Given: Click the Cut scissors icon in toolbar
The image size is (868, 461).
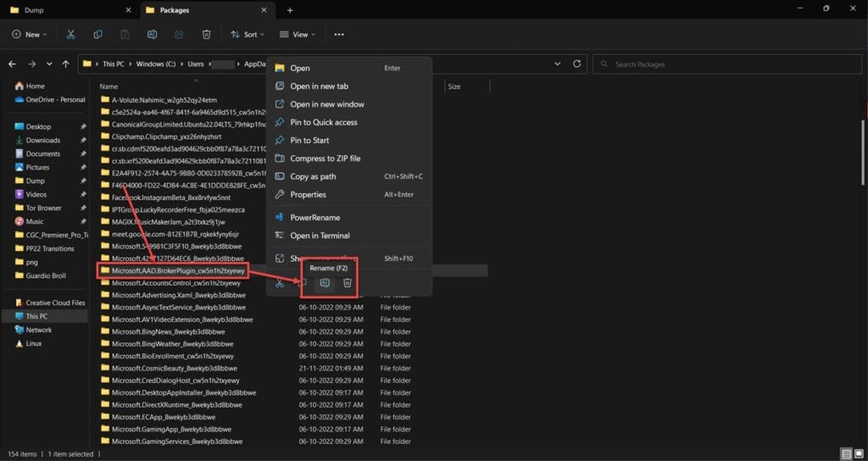Looking at the screenshot, I should click(x=71, y=34).
